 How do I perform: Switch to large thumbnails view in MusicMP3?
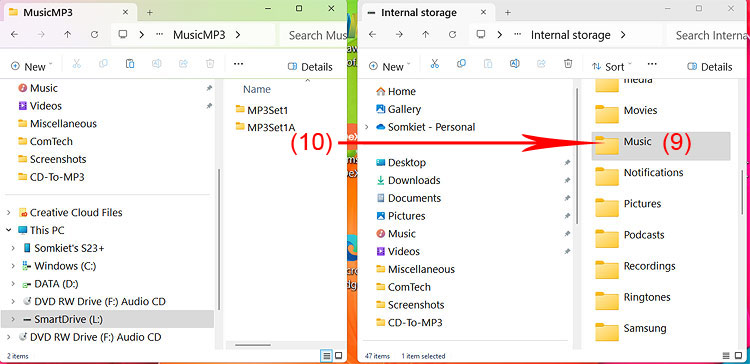click(x=338, y=355)
